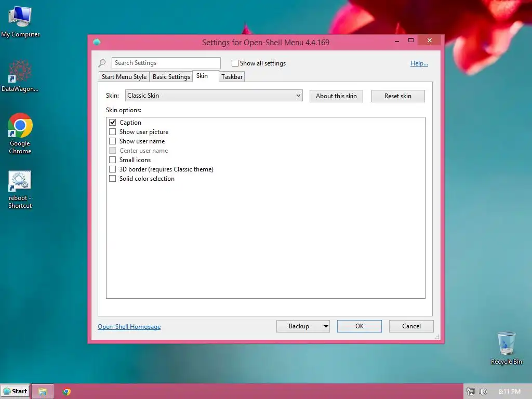Switch to Basic Settings tab
The image size is (532, 399).
click(x=171, y=77)
